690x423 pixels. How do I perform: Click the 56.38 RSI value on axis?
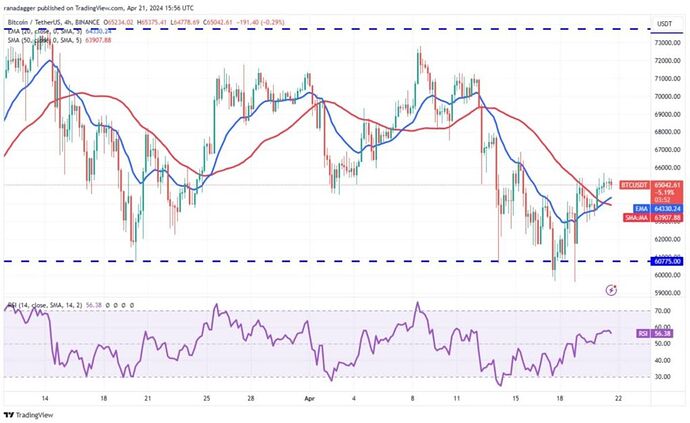[663, 334]
